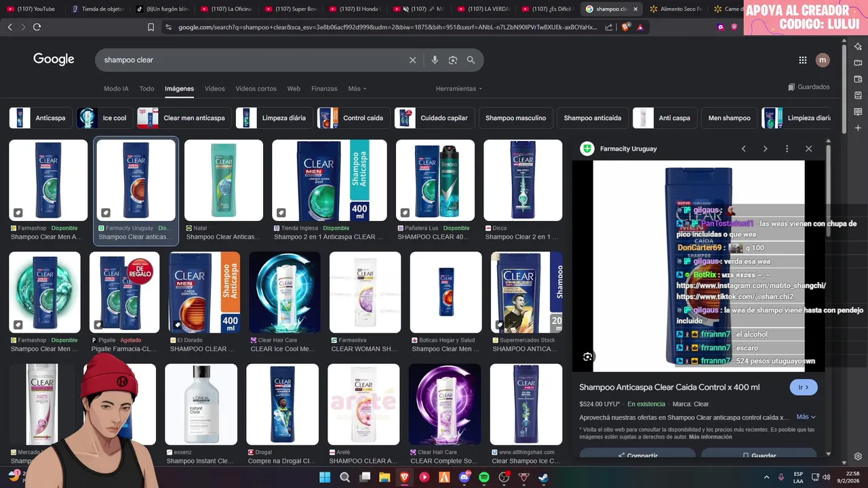Switch to the Videos tab
The width and height of the screenshot is (868, 488).
214,89
